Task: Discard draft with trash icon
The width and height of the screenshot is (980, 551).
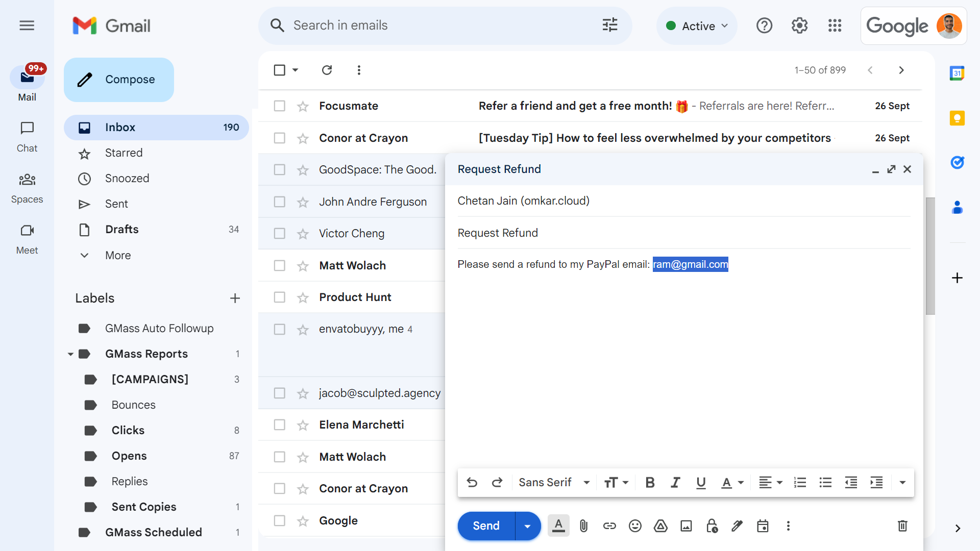Action: pos(902,526)
